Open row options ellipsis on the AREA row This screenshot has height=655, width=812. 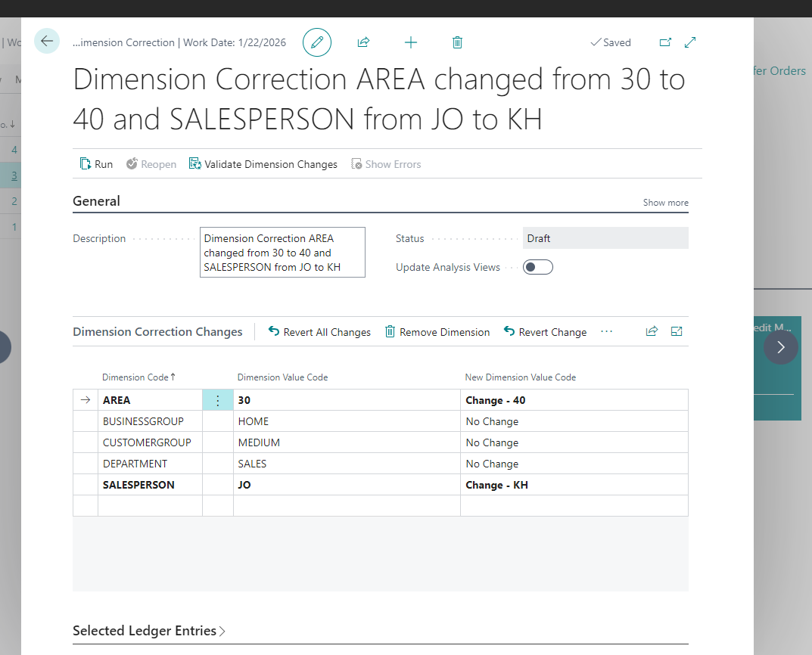(x=217, y=399)
